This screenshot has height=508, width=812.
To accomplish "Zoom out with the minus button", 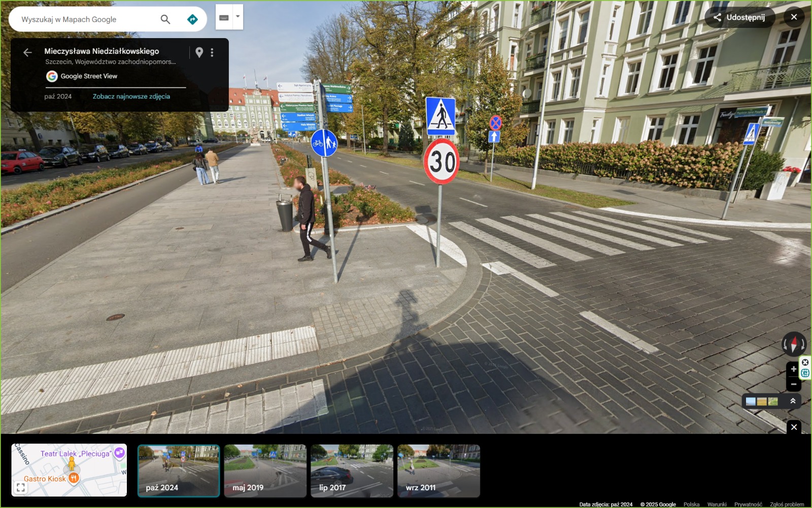I will [x=793, y=384].
